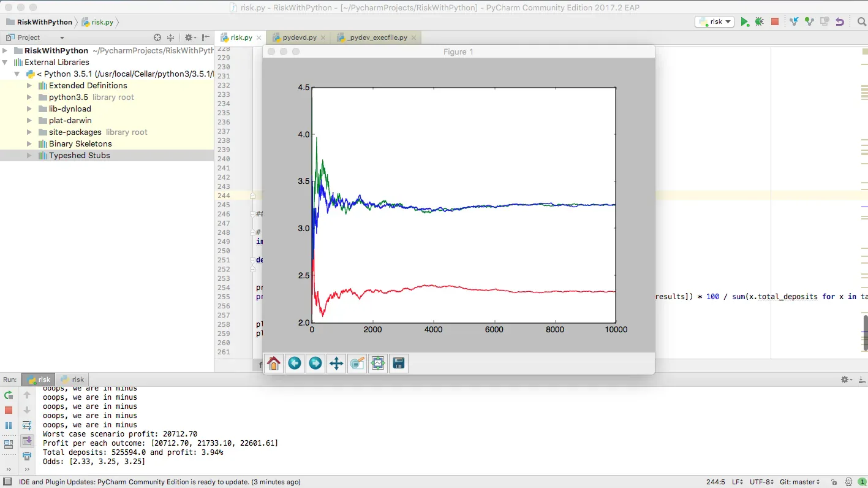Stop process in Run panel sidebar
The height and width of the screenshot is (488, 868).
click(9, 410)
